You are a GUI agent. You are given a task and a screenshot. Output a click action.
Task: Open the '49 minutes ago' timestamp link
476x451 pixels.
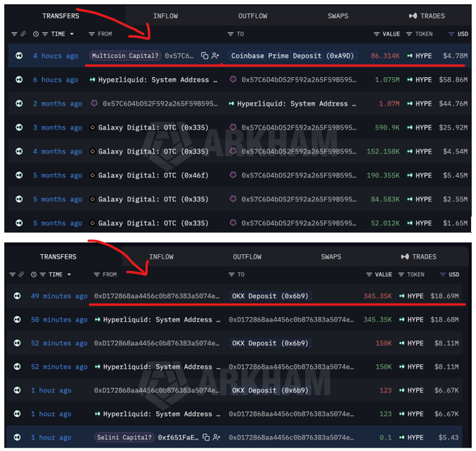59,296
